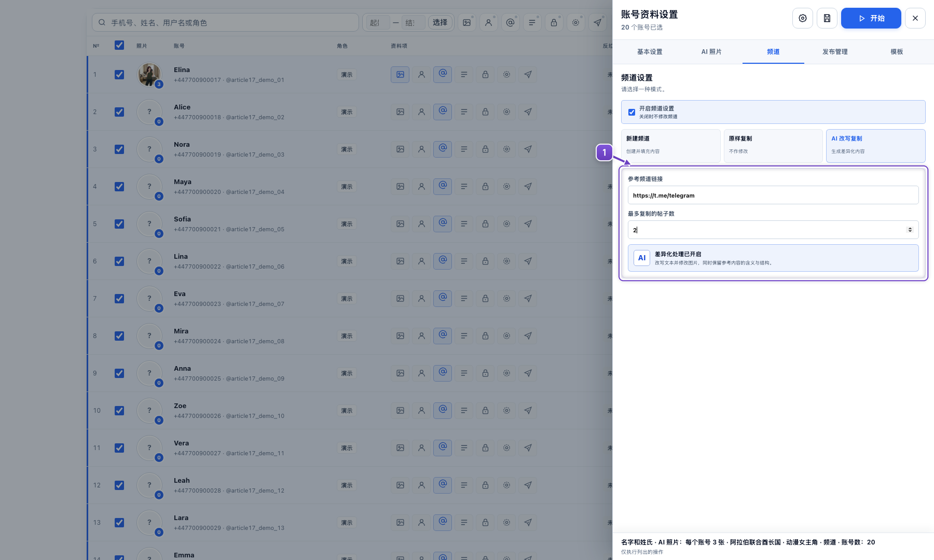Screen dimensions: 934x560
Task: Close the 账号资料设置 panel
Action: coord(915,18)
